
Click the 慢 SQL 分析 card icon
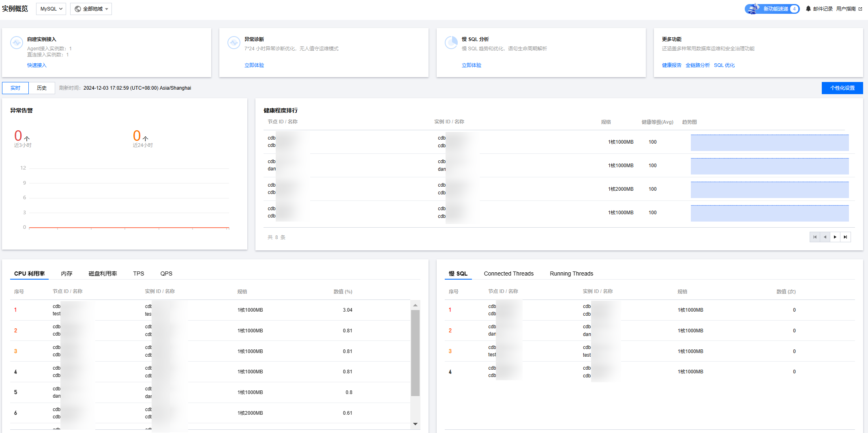tap(451, 43)
